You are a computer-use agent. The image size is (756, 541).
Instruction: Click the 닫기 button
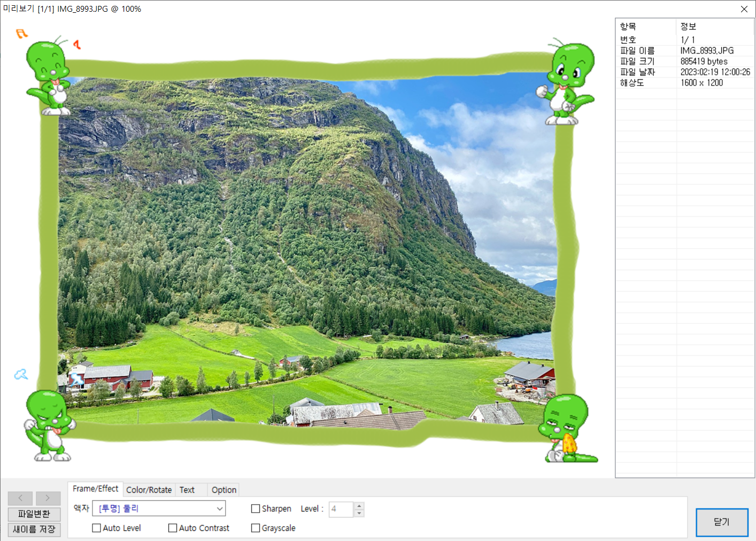(x=722, y=522)
